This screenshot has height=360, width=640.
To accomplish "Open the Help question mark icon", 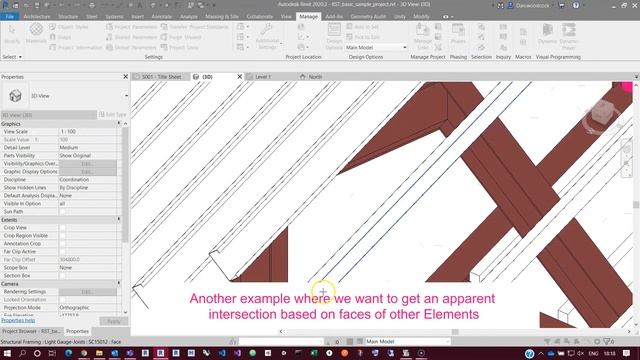I will (576, 6).
